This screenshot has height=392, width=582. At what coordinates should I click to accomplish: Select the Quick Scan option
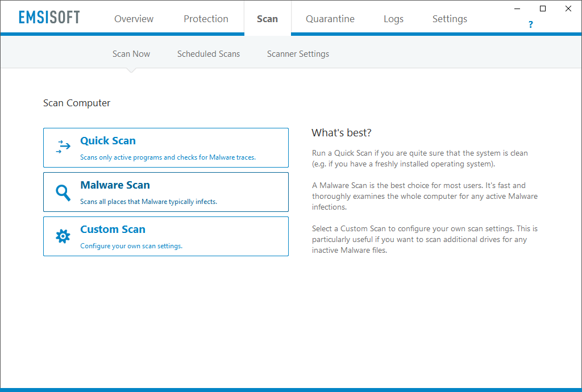pos(165,148)
